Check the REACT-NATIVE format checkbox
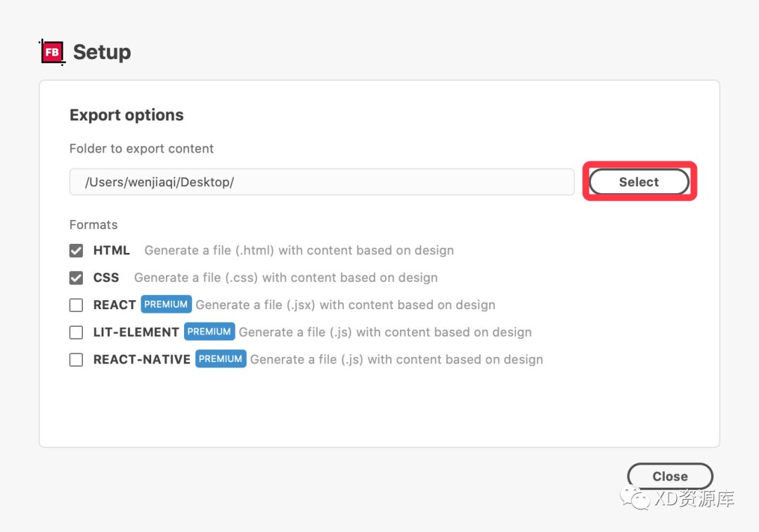Image resolution: width=759 pixels, height=532 pixels. point(76,360)
